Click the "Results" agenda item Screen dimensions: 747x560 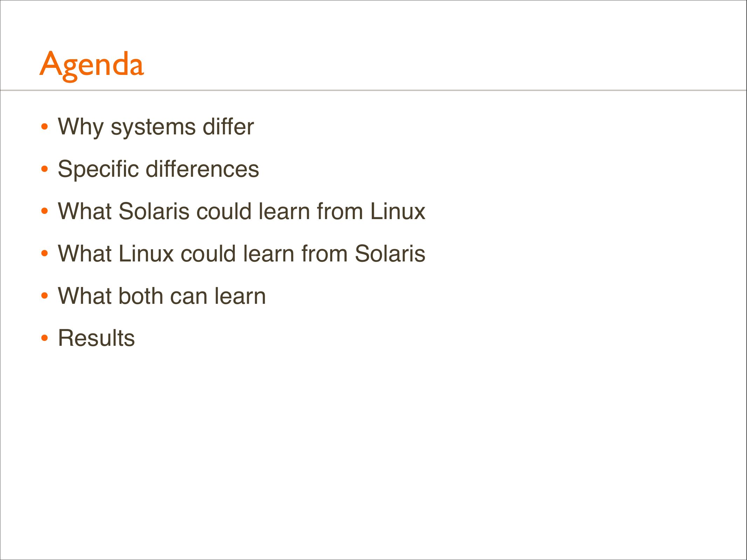pos(96,338)
